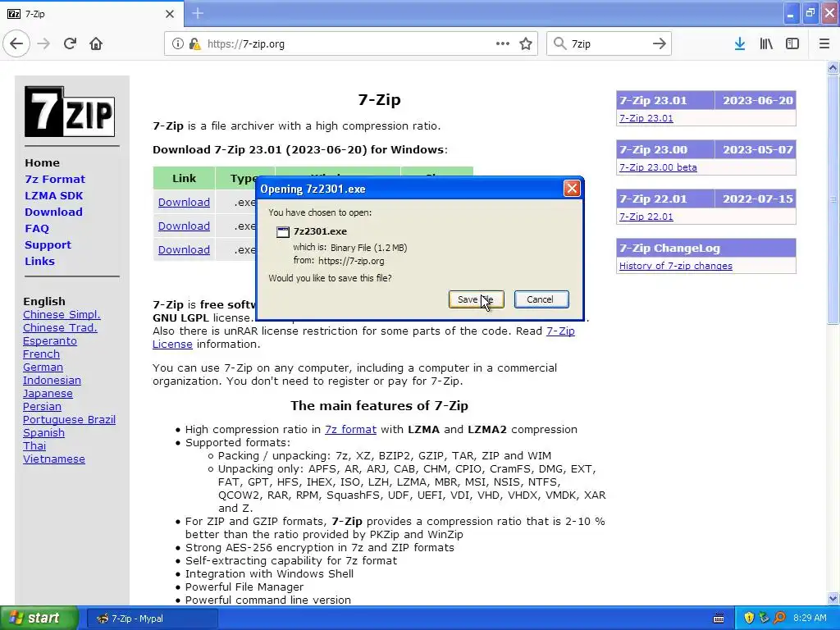Viewport: 840px width, 630px height.
Task: Click 7z2301.exe file icon in dialog
Action: point(282,231)
